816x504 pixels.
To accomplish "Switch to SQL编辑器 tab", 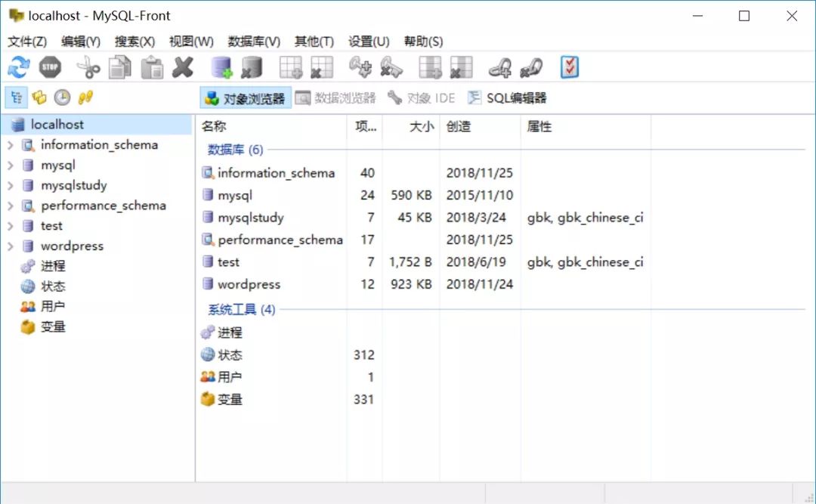I will coord(508,98).
